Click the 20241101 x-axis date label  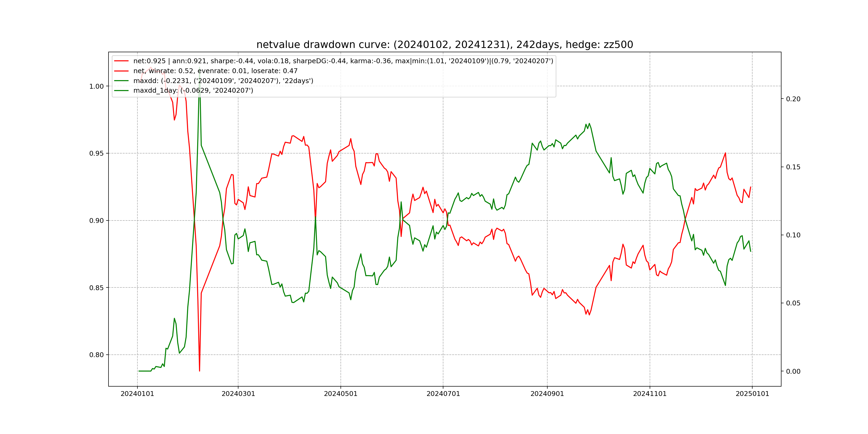pos(650,394)
